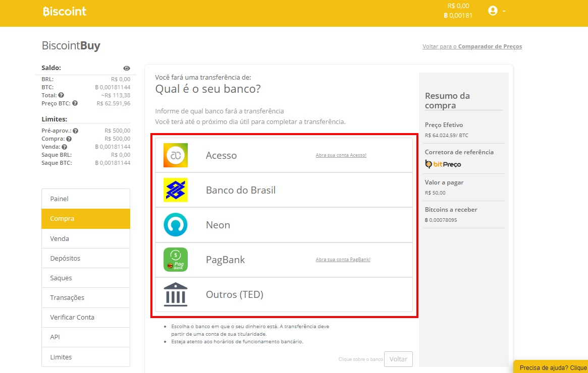Choose PagBank as your bank
This screenshot has width=588, height=373.
coord(284,260)
